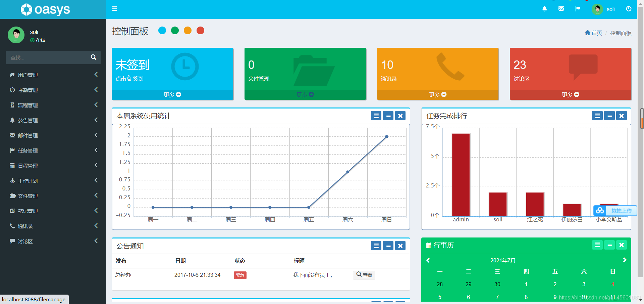The image size is (644, 304).
Task: Click 点击签到 to sign in
Action: tap(129, 79)
